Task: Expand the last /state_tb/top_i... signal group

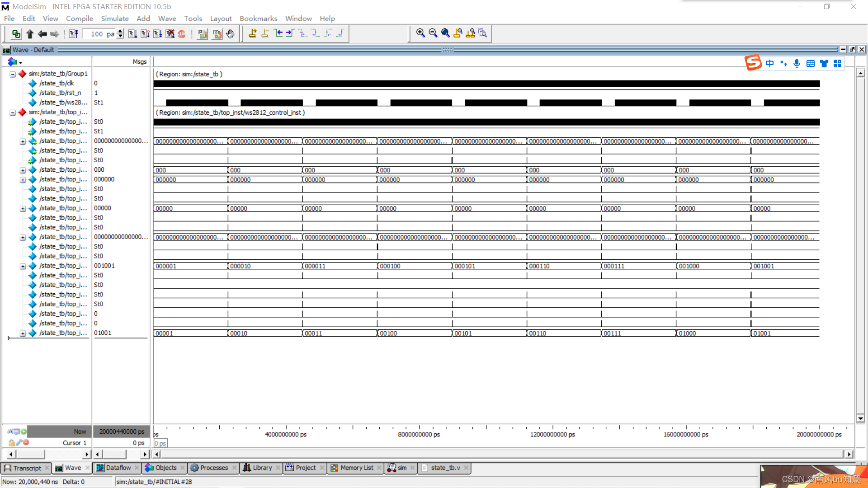Action: (23, 333)
